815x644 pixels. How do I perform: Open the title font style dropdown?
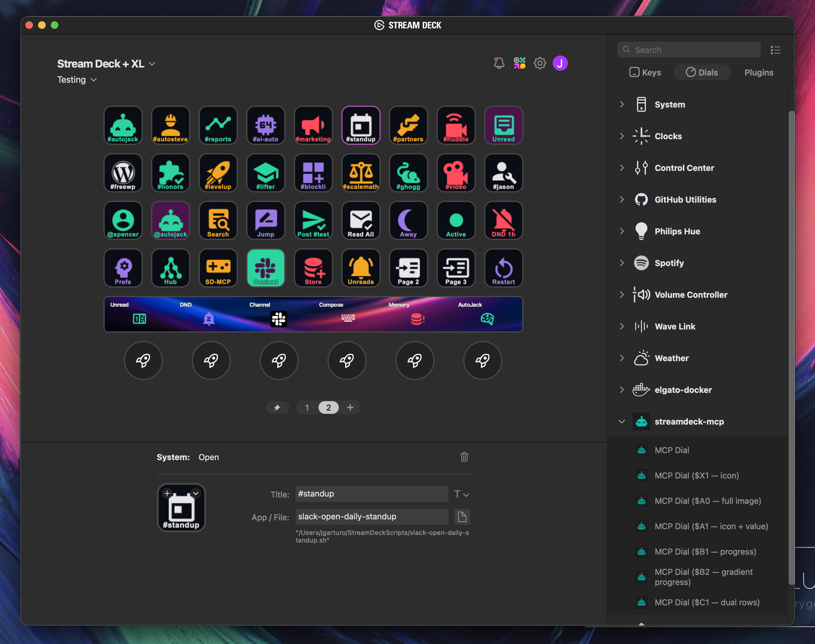tap(462, 494)
